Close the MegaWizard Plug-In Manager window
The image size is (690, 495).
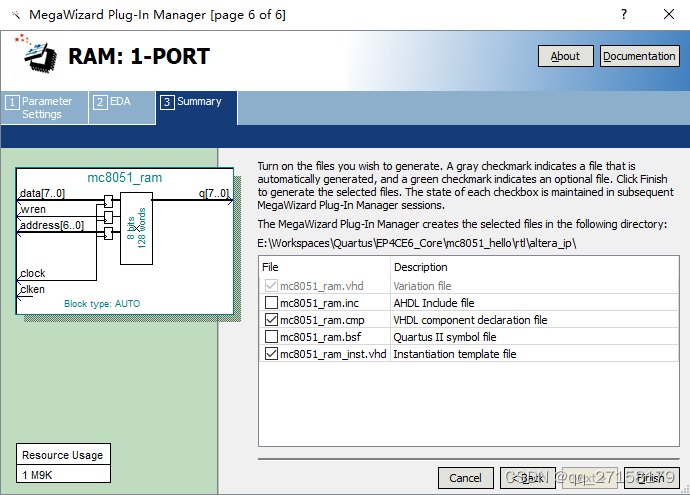pos(669,15)
